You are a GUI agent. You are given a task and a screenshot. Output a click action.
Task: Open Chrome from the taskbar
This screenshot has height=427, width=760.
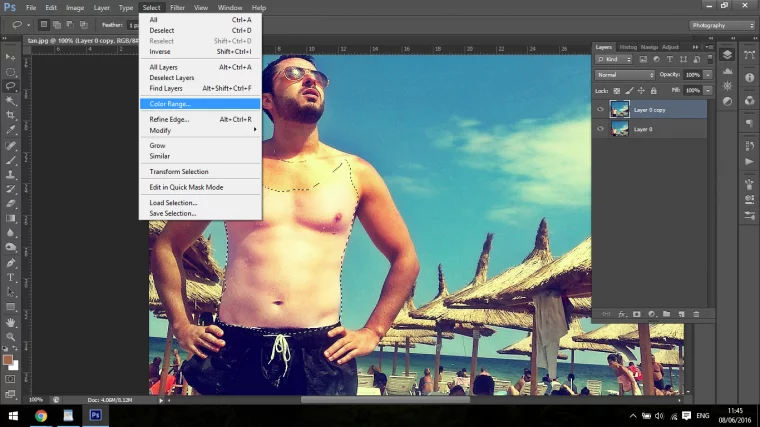click(x=41, y=415)
